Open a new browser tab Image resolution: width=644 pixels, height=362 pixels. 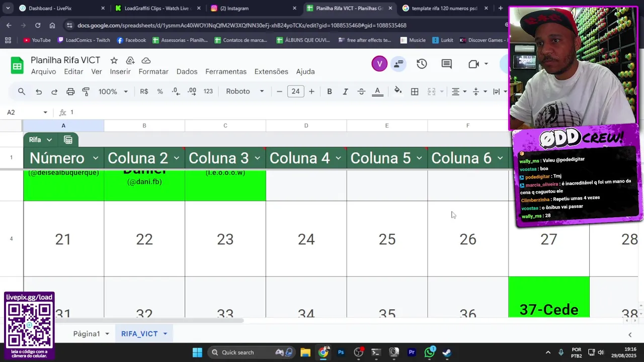(x=500, y=8)
